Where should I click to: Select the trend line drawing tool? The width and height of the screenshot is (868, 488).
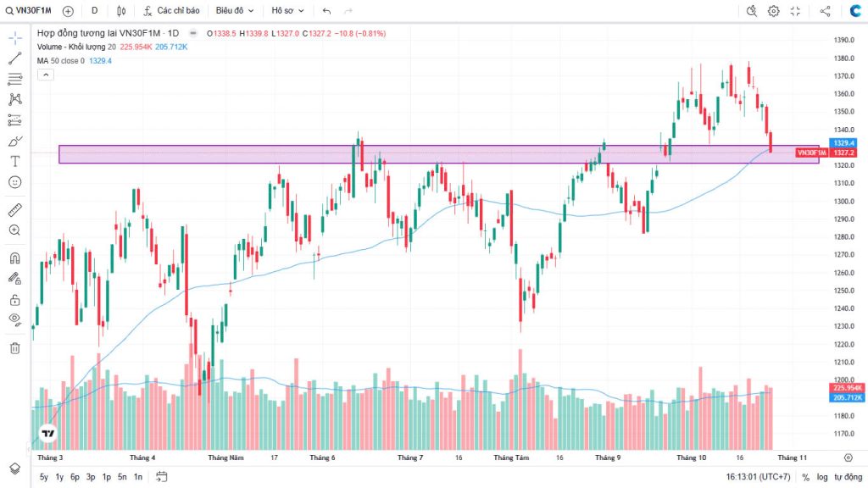(x=14, y=58)
